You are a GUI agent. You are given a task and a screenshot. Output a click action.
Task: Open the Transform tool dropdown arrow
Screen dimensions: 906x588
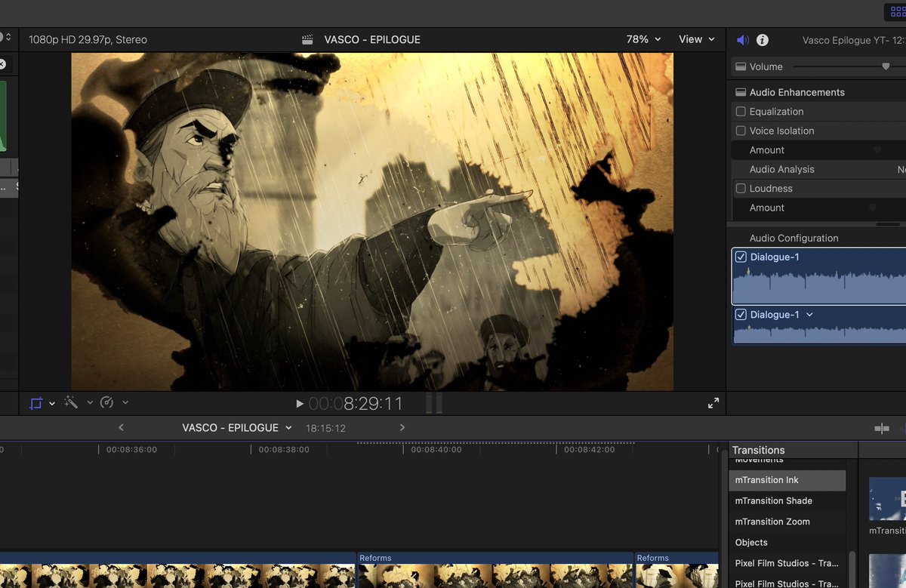[52, 403]
